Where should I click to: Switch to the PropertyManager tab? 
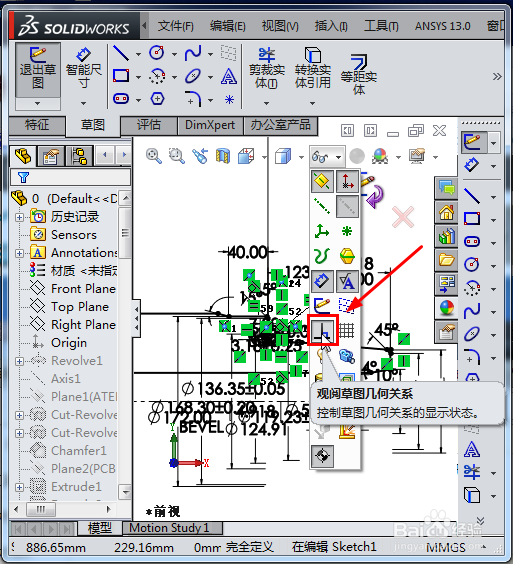pyautogui.click(x=51, y=156)
